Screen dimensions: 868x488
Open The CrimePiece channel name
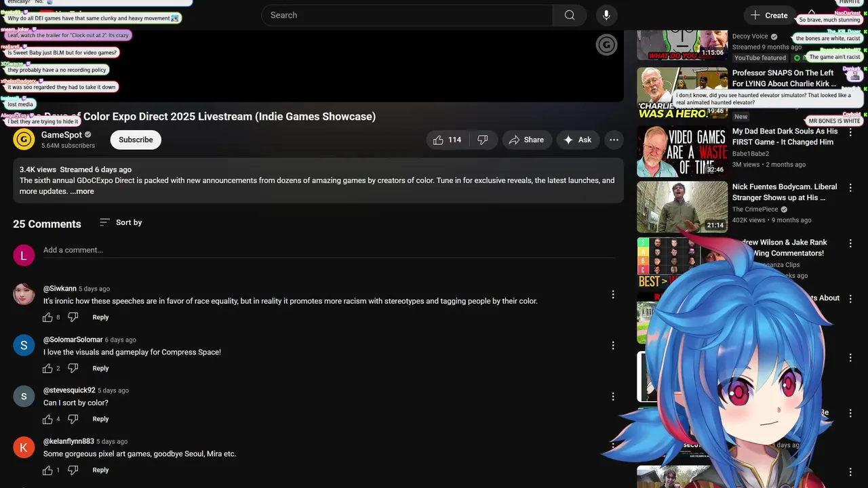tap(755, 209)
